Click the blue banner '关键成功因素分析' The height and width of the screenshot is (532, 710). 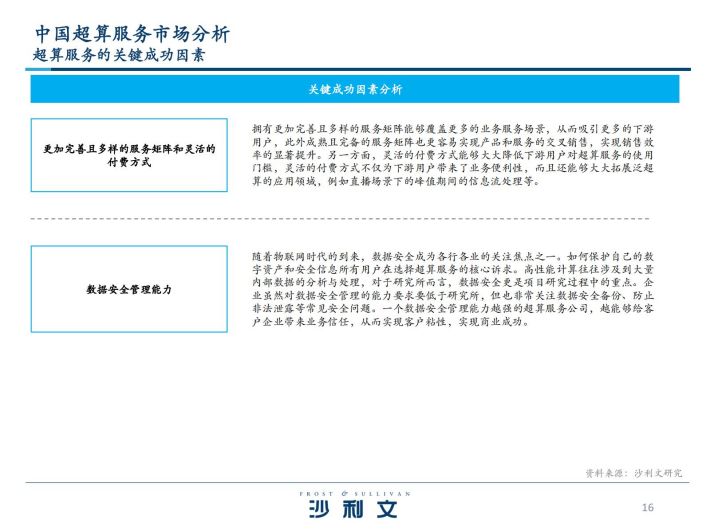click(x=355, y=89)
